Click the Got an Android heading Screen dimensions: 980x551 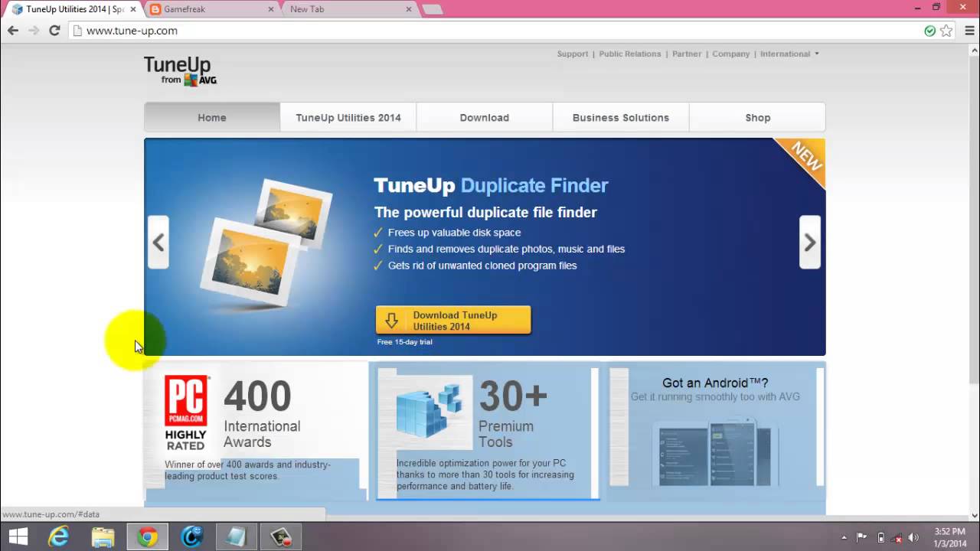(x=715, y=383)
